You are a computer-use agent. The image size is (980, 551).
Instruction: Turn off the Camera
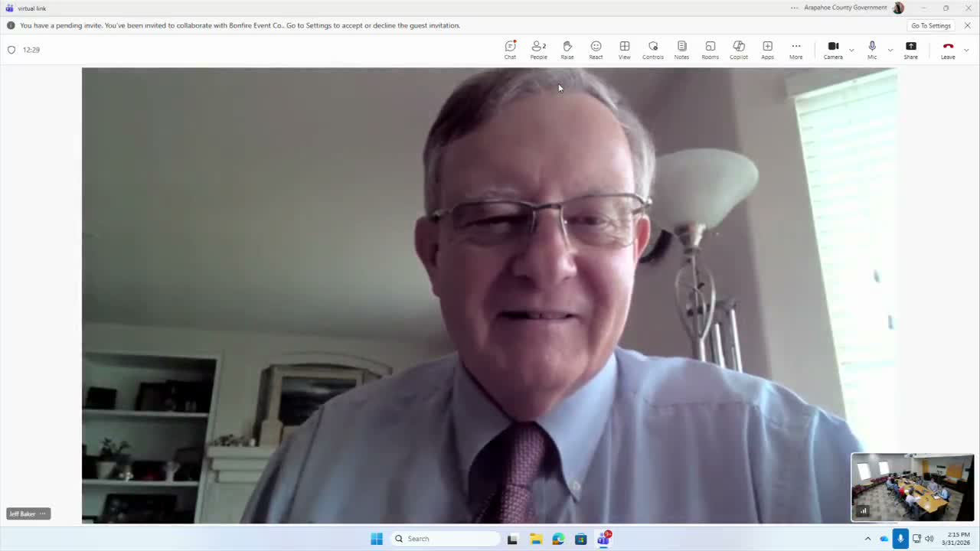[833, 50]
